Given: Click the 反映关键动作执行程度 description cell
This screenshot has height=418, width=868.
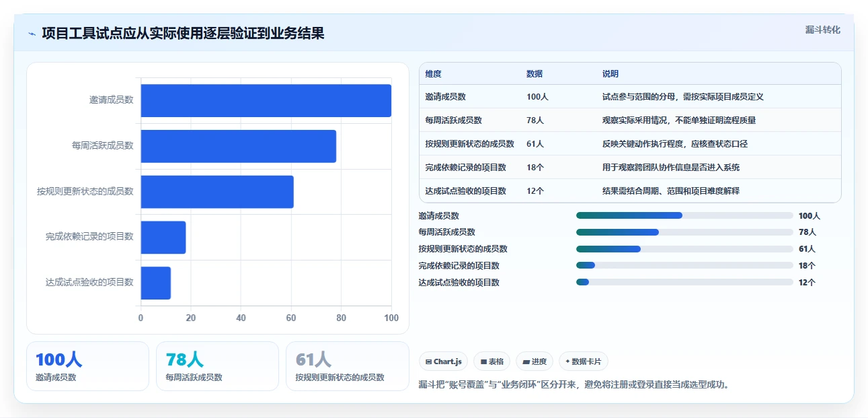Looking at the screenshot, I should (x=675, y=144).
